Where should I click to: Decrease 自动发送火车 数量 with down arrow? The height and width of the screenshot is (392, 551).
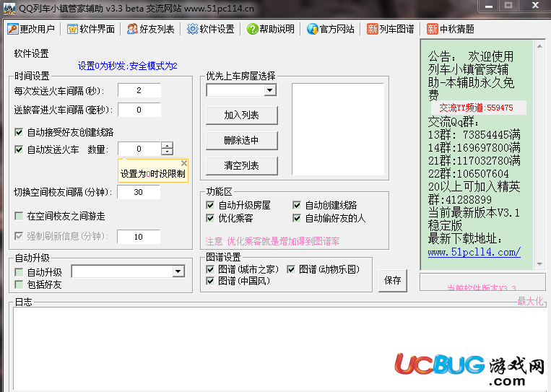pos(168,152)
